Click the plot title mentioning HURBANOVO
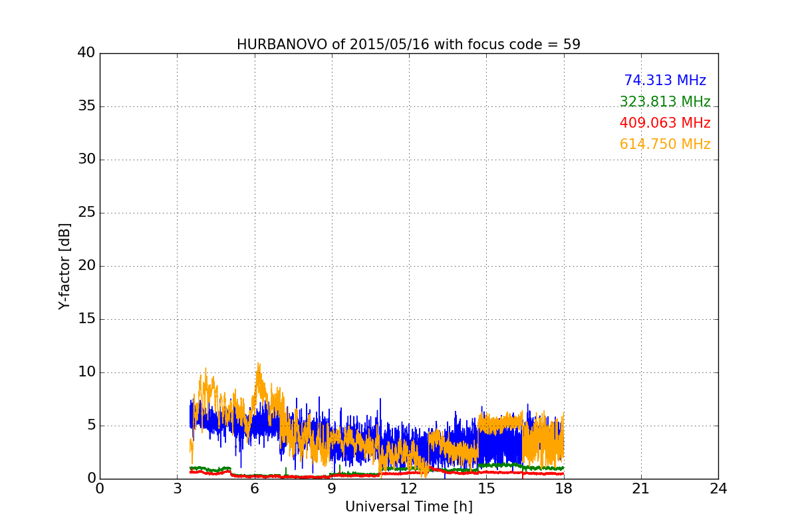Screen dimensions: 798x532 point(408,45)
